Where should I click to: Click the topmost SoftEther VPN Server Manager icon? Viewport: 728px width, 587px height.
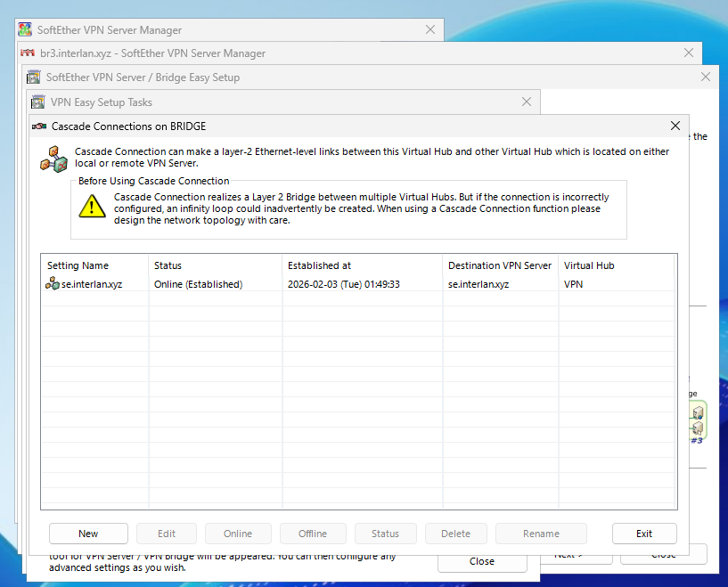(x=25, y=30)
